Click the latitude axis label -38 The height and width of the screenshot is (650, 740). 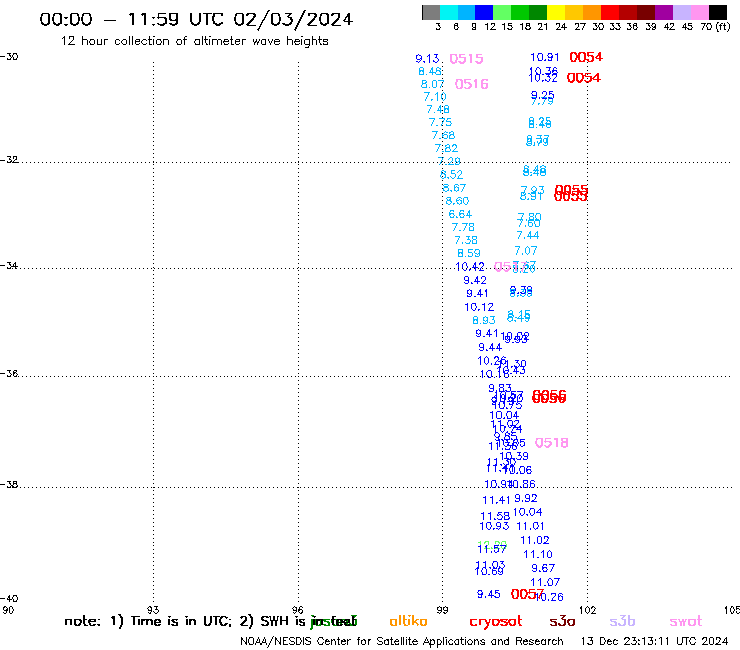[x=9, y=485]
